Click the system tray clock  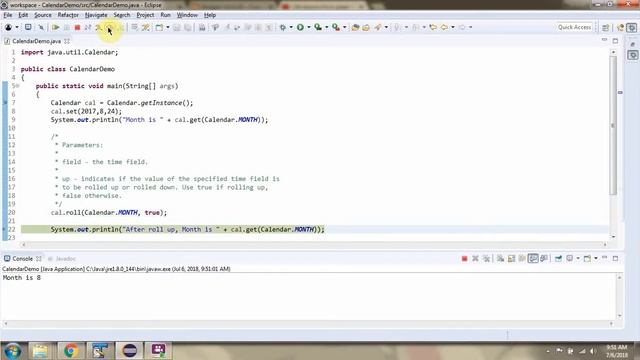(617, 351)
